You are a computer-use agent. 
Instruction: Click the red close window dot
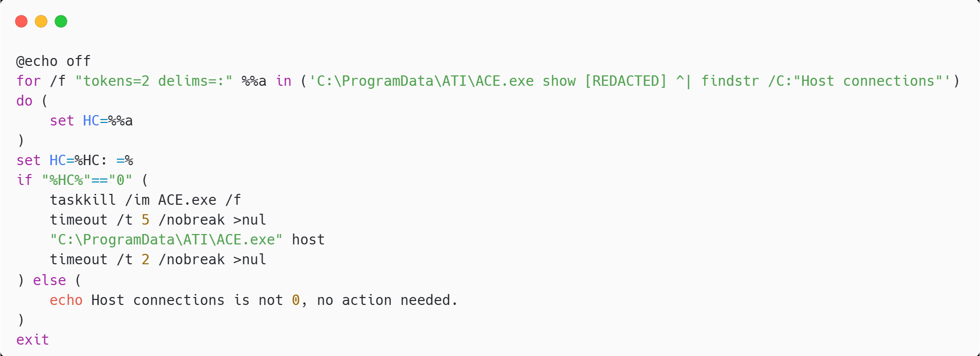coord(21,21)
